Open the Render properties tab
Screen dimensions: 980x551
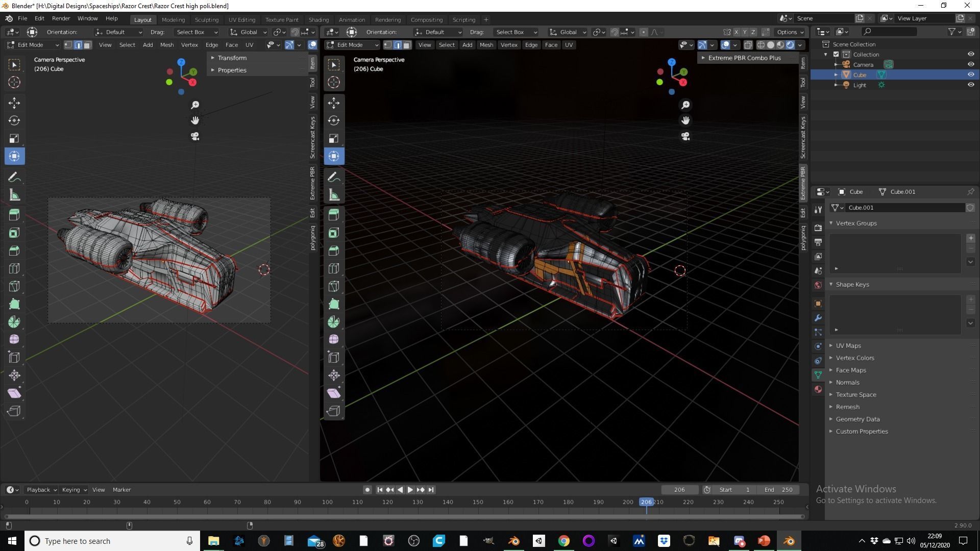click(x=818, y=228)
